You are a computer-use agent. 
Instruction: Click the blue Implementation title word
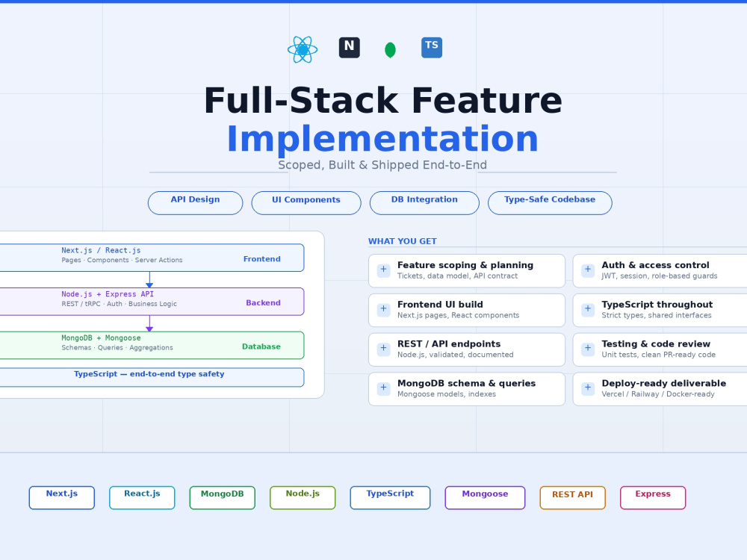[x=382, y=139]
